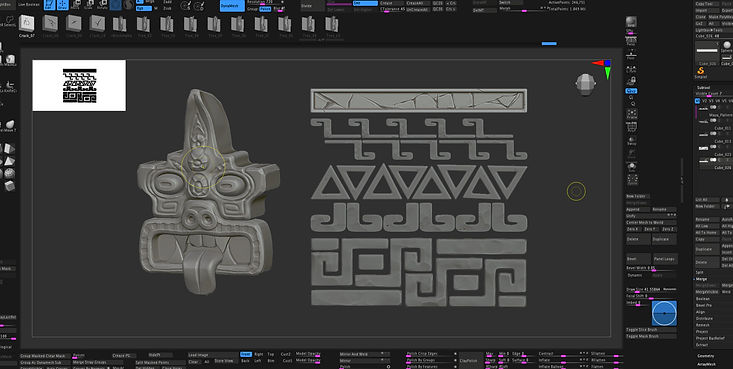The width and height of the screenshot is (733, 369).
Task: Expand the Split section
Action: [x=699, y=272]
